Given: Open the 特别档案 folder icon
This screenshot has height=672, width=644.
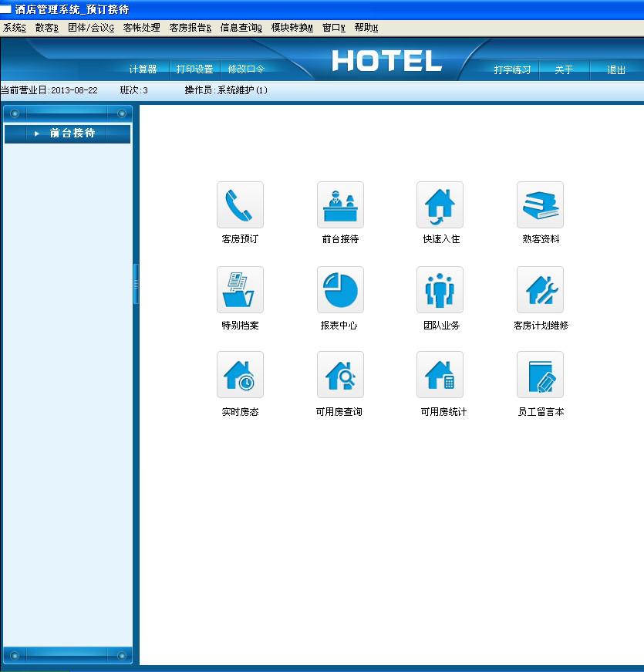Looking at the screenshot, I should click(240, 290).
